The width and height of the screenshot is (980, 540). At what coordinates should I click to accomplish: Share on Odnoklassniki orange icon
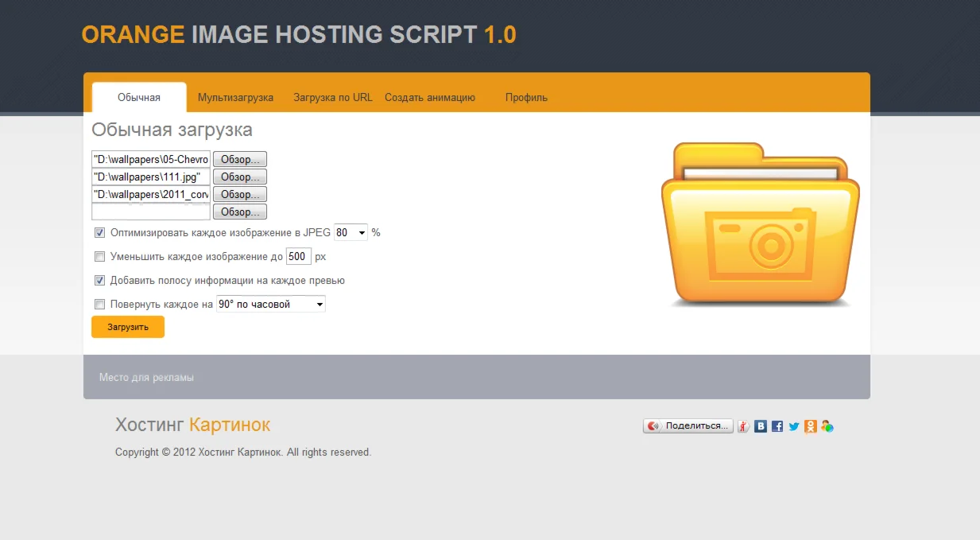[810, 426]
